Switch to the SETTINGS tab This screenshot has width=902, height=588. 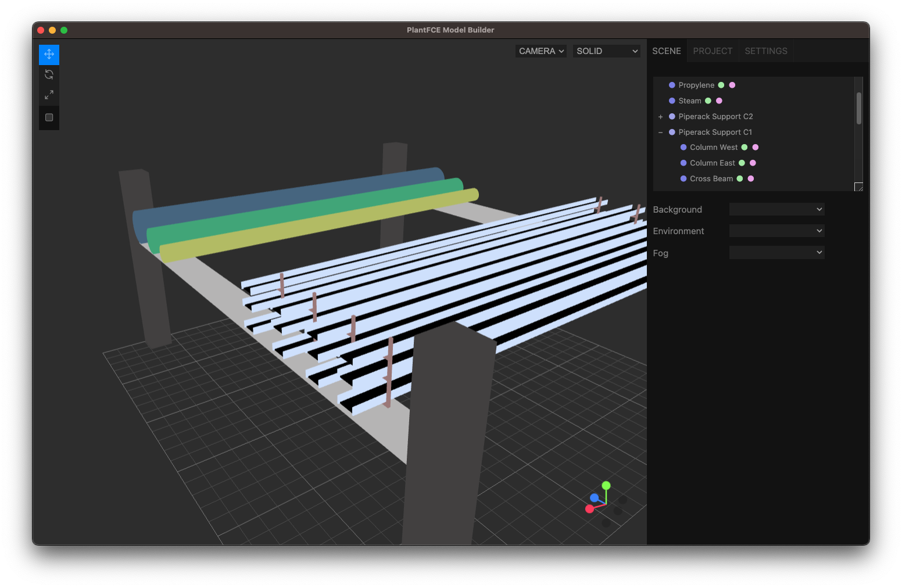[765, 51]
